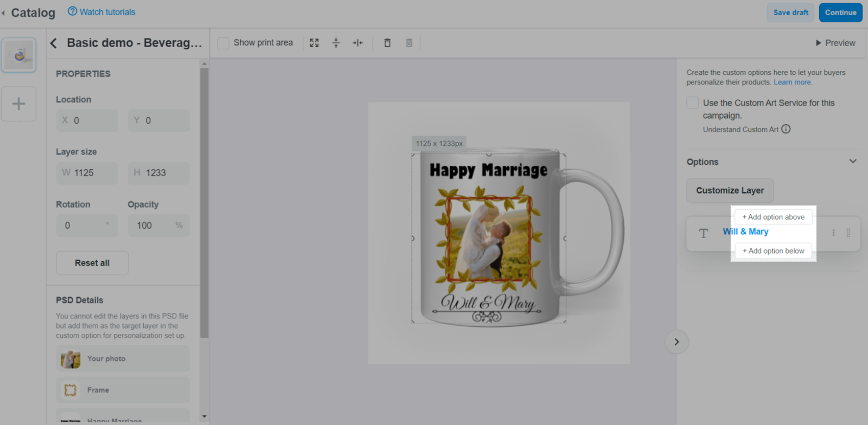Viewport: 868px width, 425px height.
Task: Select the Frame layer thumbnail icon
Action: pyautogui.click(x=71, y=390)
